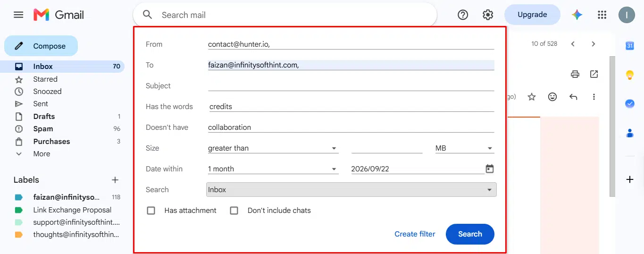The height and width of the screenshot is (254, 644).
Task: Create new label plus icon
Action: [115, 180]
